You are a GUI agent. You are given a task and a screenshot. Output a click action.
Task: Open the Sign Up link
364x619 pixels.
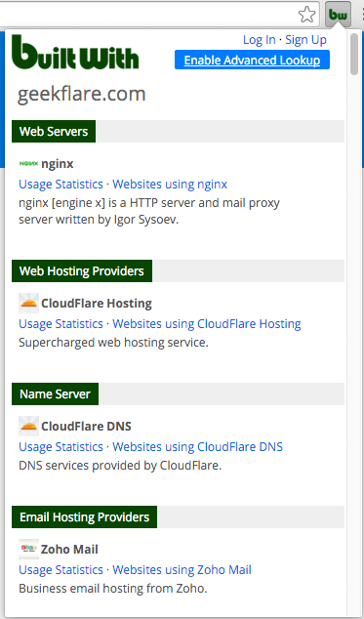[306, 40]
